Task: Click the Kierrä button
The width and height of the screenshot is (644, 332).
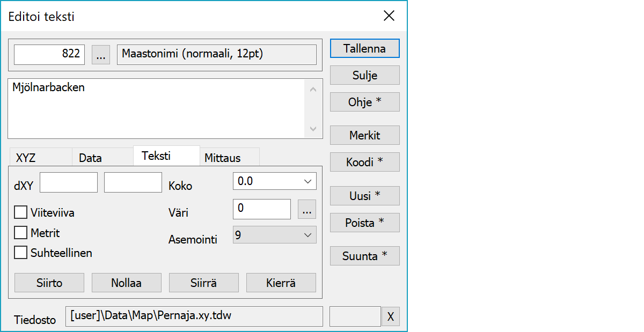Action: (281, 283)
